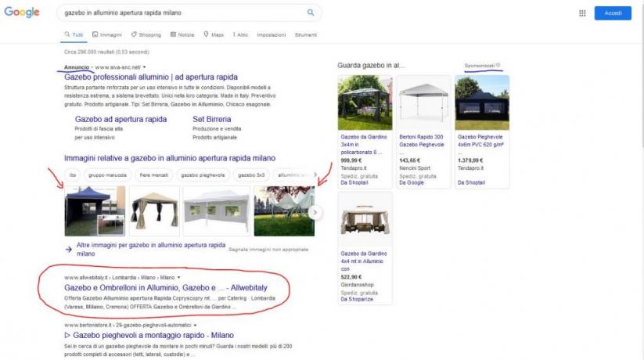Switch to the Shopping tab

(146, 34)
